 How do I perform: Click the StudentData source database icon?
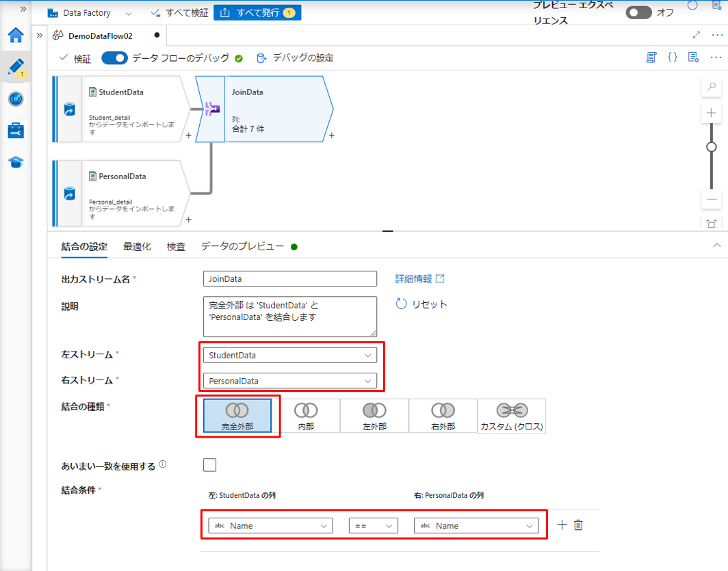point(69,109)
